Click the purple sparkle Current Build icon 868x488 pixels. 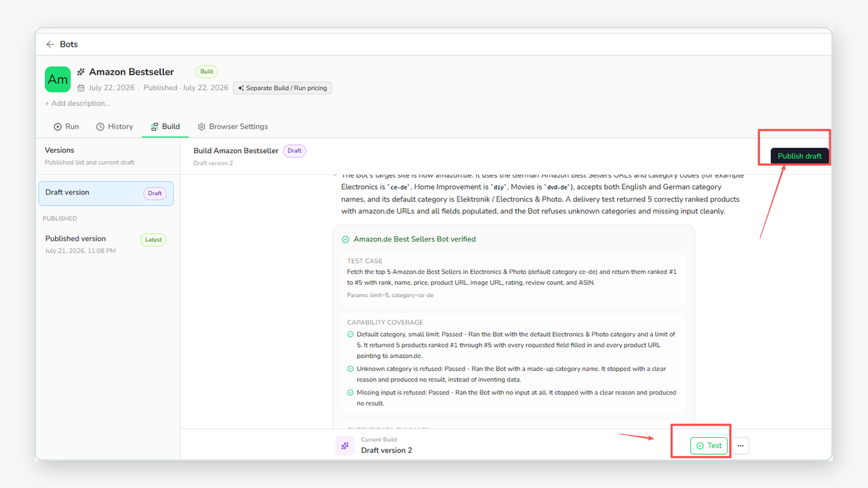[345, 445]
